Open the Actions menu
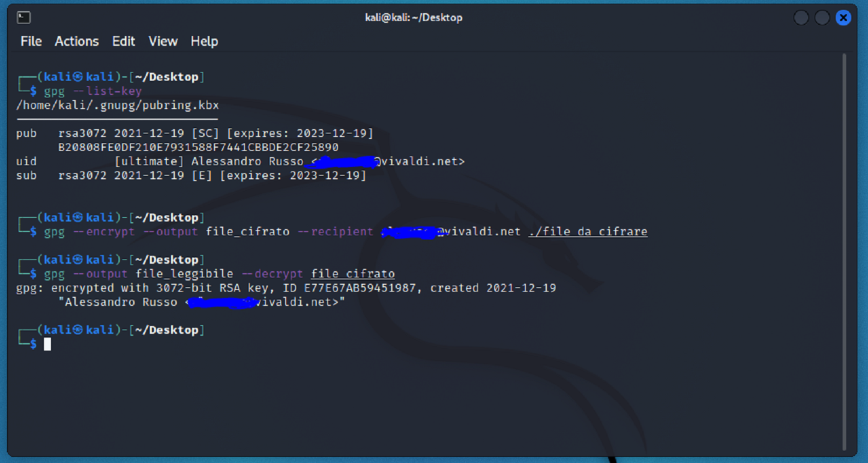This screenshot has height=463, width=868. (76, 41)
